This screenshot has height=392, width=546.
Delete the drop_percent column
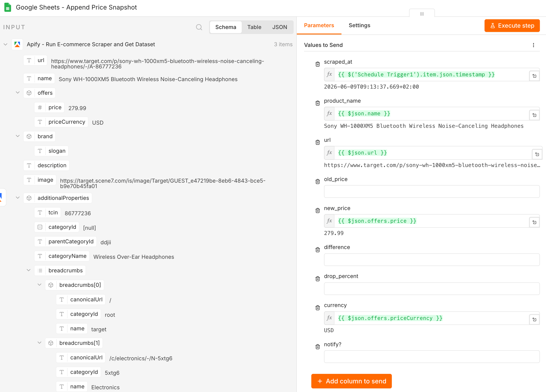click(x=317, y=279)
